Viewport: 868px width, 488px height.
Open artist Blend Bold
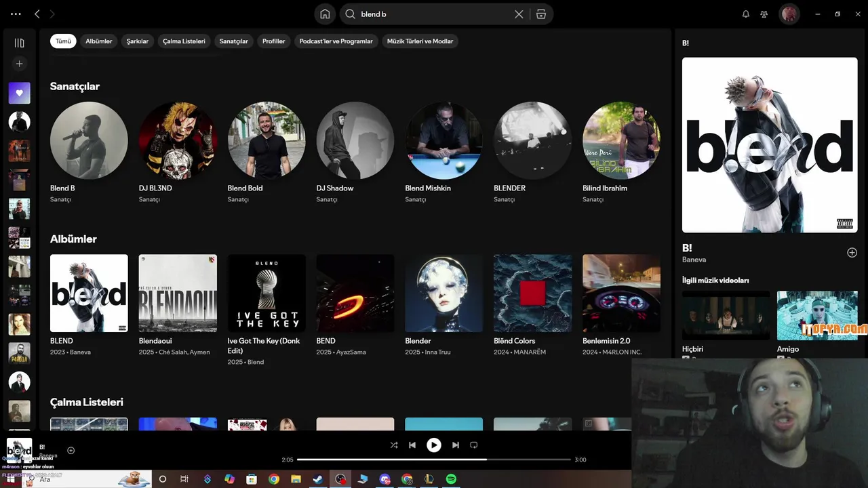coord(267,140)
